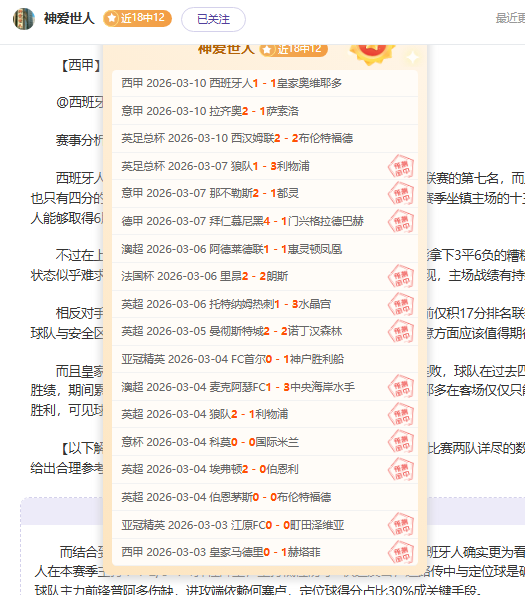Select the 拉齐奥 vs 萨索洛 match row
Image resolution: width=525 pixels, height=595 pixels.
(x=265, y=111)
